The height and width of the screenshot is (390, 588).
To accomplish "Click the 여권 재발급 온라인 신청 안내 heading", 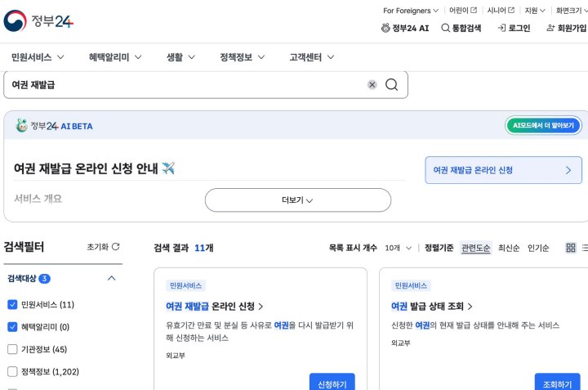I will [95, 168].
